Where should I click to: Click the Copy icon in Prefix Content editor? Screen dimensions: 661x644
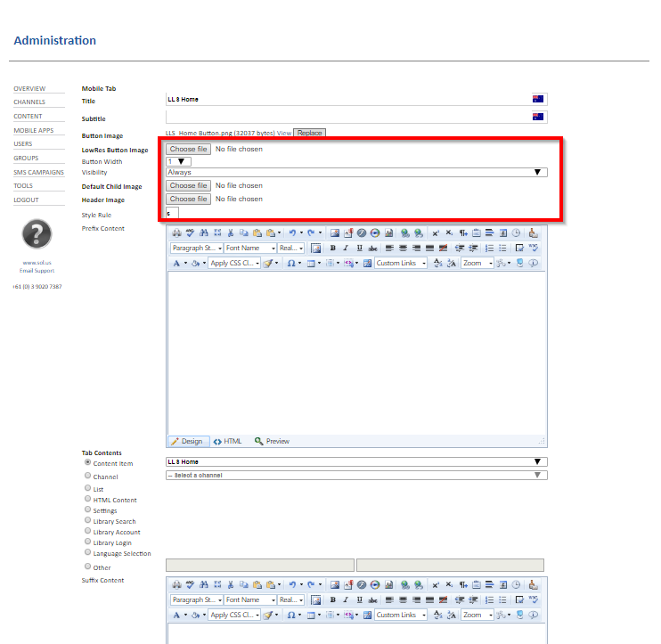pyautogui.click(x=244, y=232)
